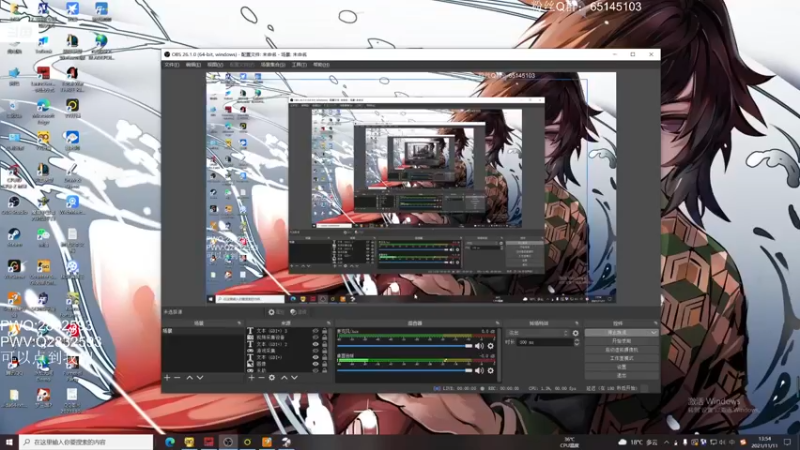
Task: Open the 帮助(H) menu
Action: (321, 65)
